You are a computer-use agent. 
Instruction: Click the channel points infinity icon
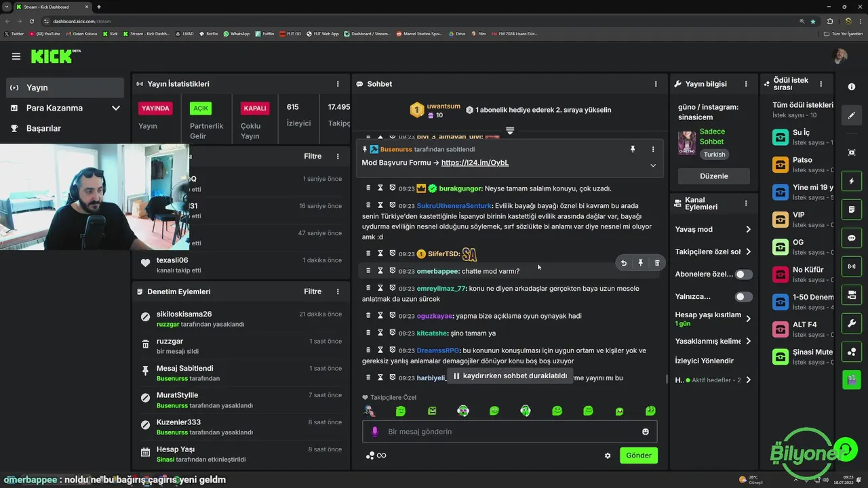pyautogui.click(x=381, y=455)
